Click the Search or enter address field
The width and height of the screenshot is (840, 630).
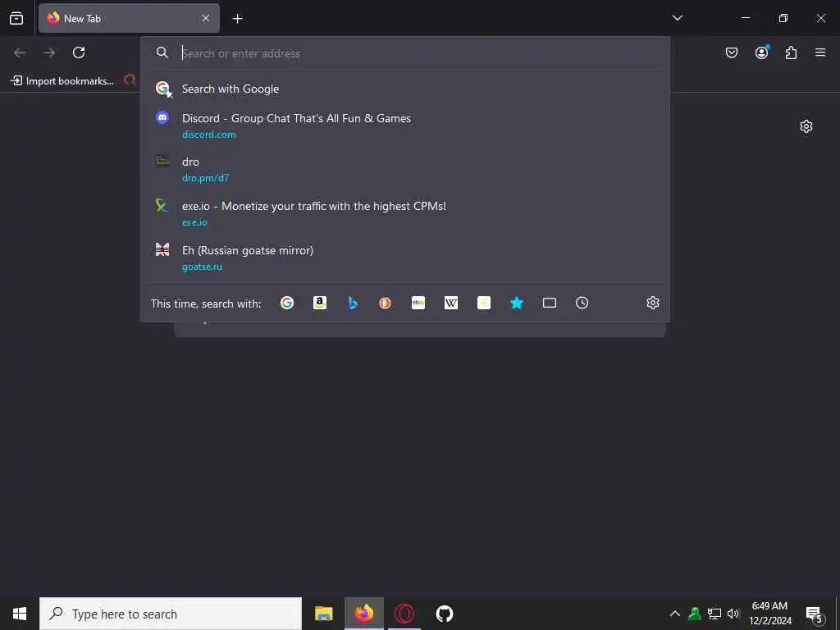pos(421,53)
